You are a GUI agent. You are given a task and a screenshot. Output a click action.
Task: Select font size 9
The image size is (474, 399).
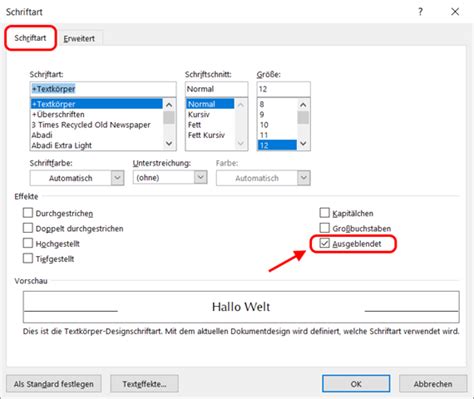point(277,114)
